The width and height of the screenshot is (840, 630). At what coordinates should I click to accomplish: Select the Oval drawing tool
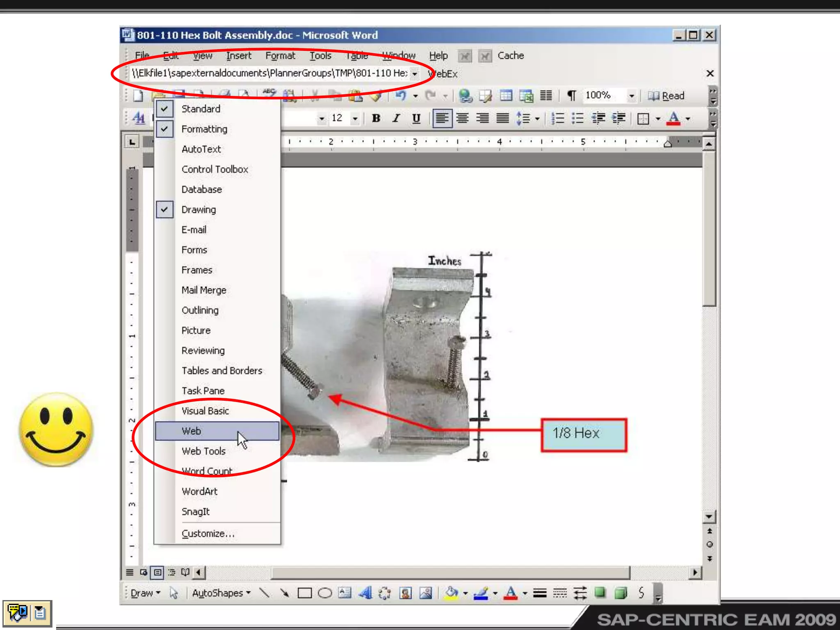click(x=325, y=593)
